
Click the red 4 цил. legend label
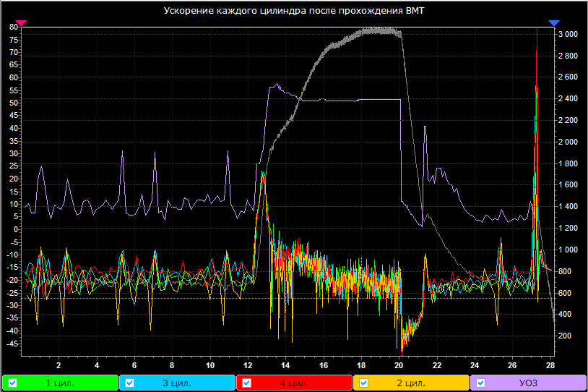point(294,383)
